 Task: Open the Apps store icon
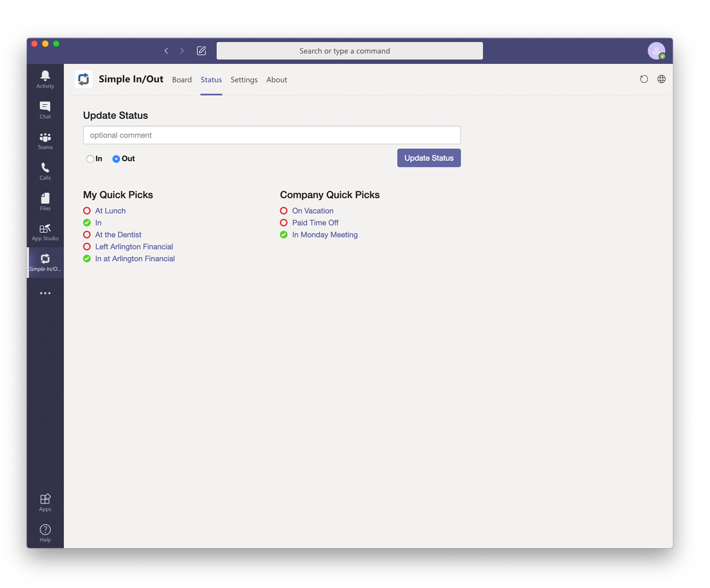tap(45, 502)
